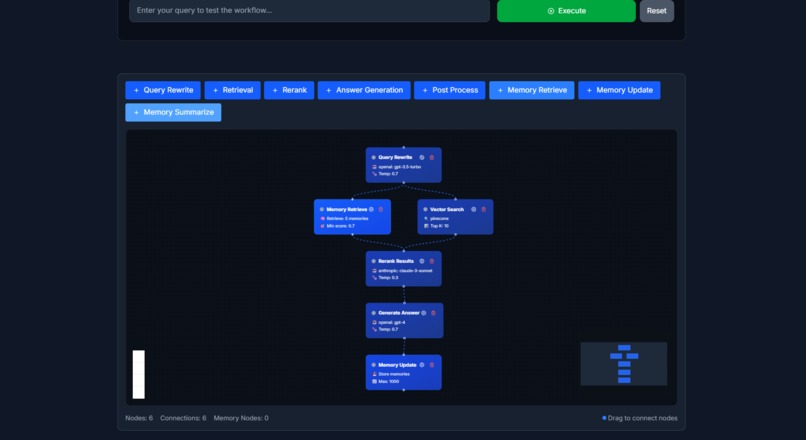The width and height of the screenshot is (806, 440).
Task: Click 'Min score: 0.7' text
Action: pyautogui.click(x=340, y=226)
